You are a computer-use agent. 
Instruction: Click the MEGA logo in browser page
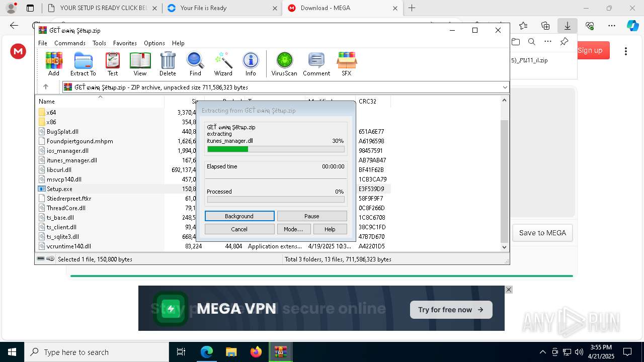(18, 51)
